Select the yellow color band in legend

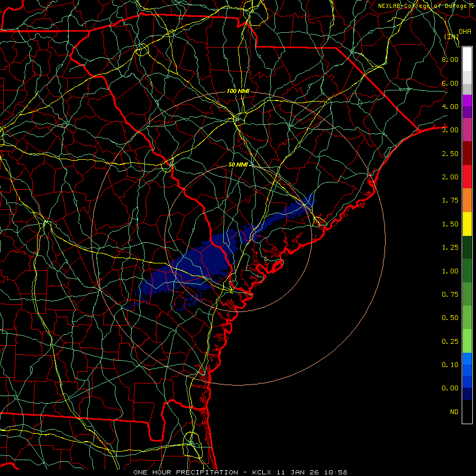[467, 224]
